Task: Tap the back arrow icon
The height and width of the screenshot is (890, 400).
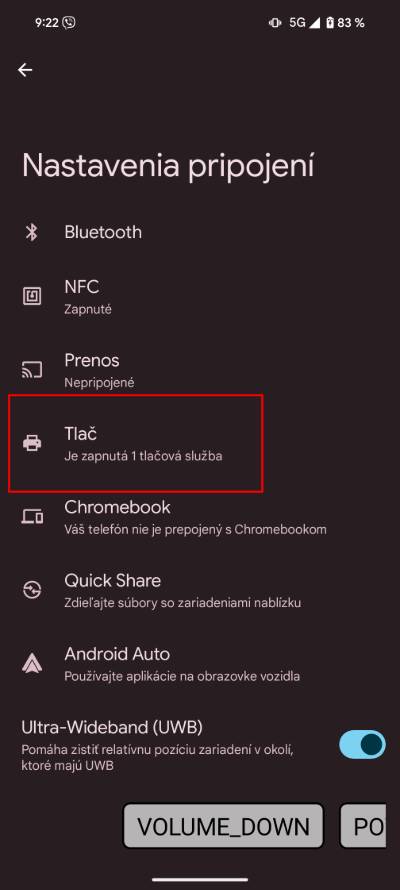Action: point(25,70)
